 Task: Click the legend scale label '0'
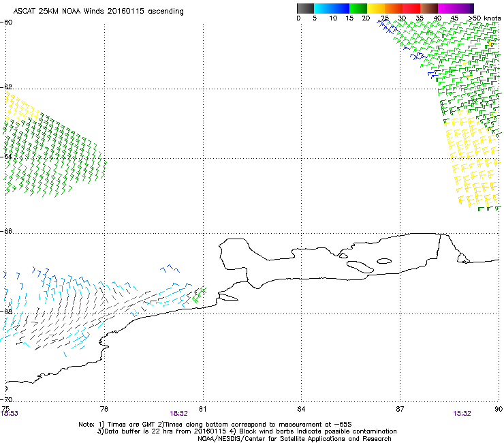coord(298,18)
